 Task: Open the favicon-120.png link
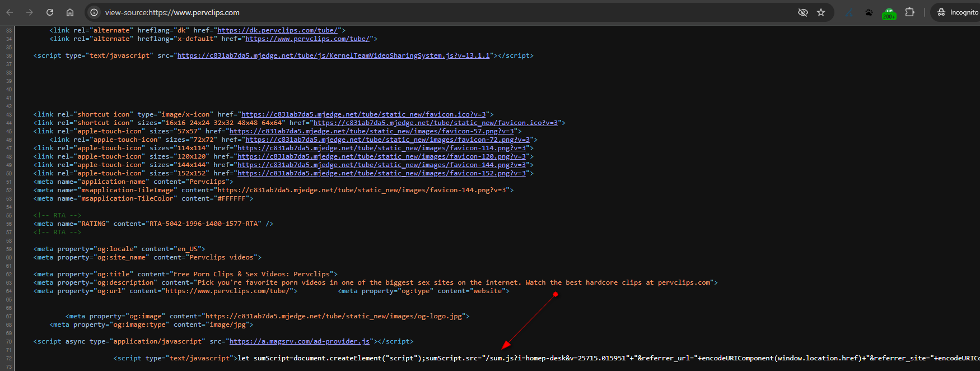[x=381, y=156]
